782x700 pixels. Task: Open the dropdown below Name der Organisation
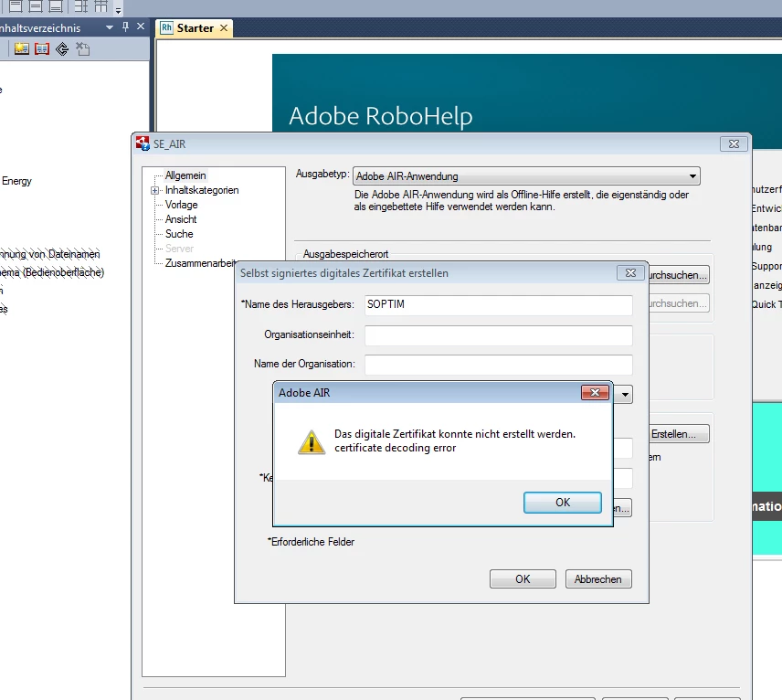pyautogui.click(x=624, y=395)
